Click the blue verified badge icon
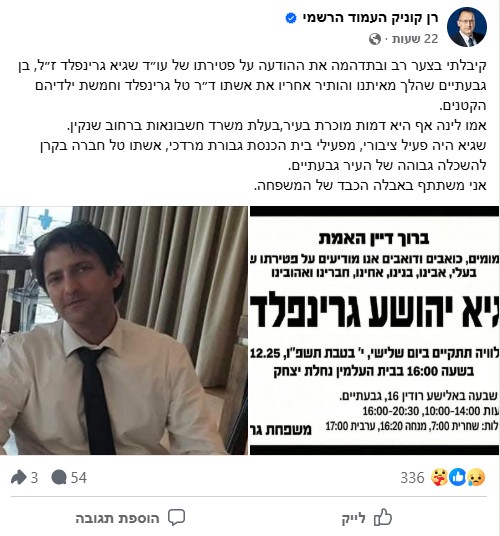This screenshot has width=500, height=536. pyautogui.click(x=291, y=18)
